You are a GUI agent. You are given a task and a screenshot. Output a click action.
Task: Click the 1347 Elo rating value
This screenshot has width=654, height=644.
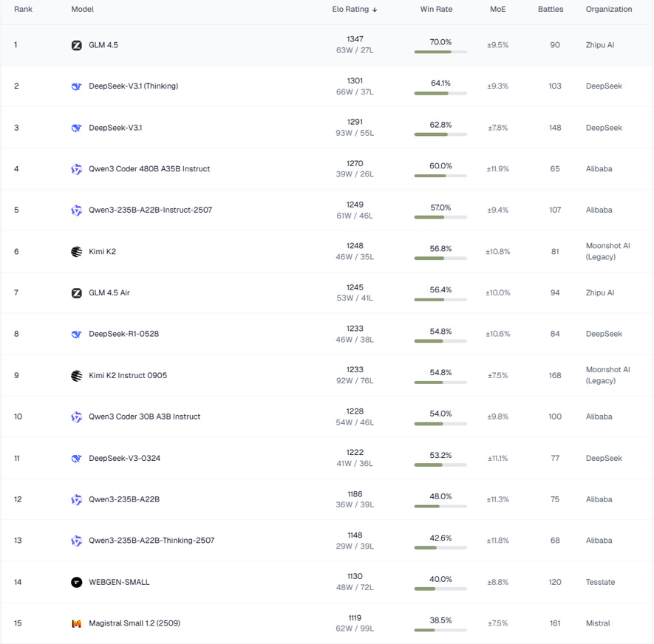point(355,39)
